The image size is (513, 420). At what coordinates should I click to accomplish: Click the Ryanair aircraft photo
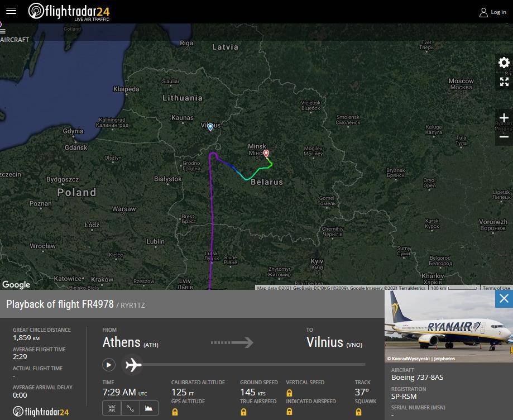[x=449, y=326]
